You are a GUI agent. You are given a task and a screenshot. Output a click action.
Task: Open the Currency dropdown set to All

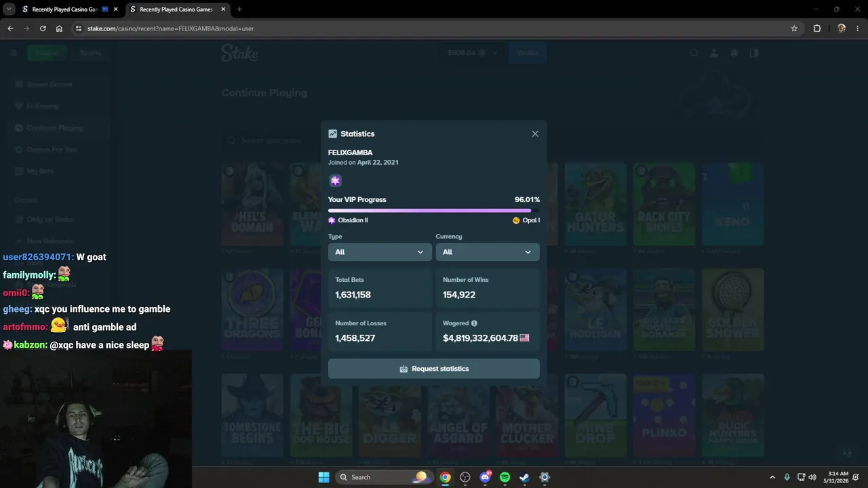point(488,252)
